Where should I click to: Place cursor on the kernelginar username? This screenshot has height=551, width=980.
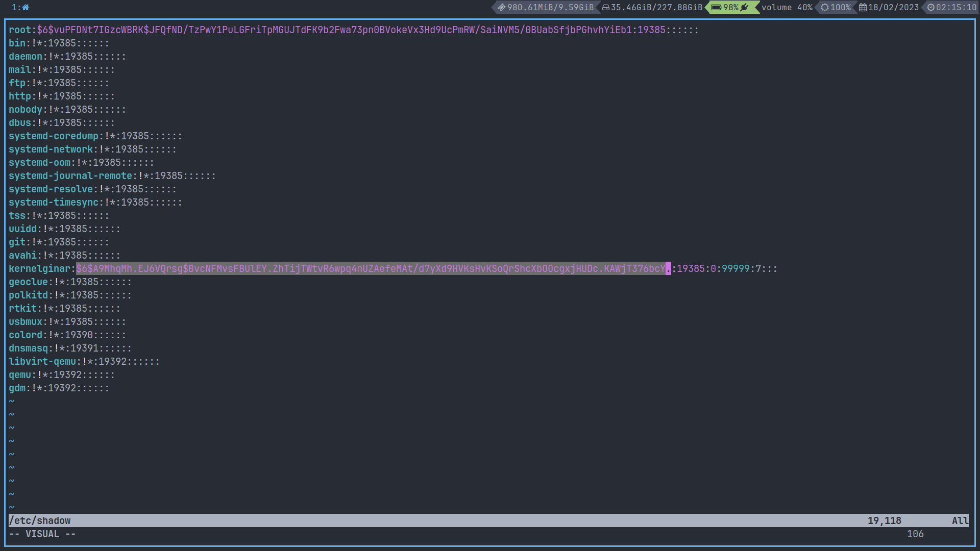tap(39, 269)
